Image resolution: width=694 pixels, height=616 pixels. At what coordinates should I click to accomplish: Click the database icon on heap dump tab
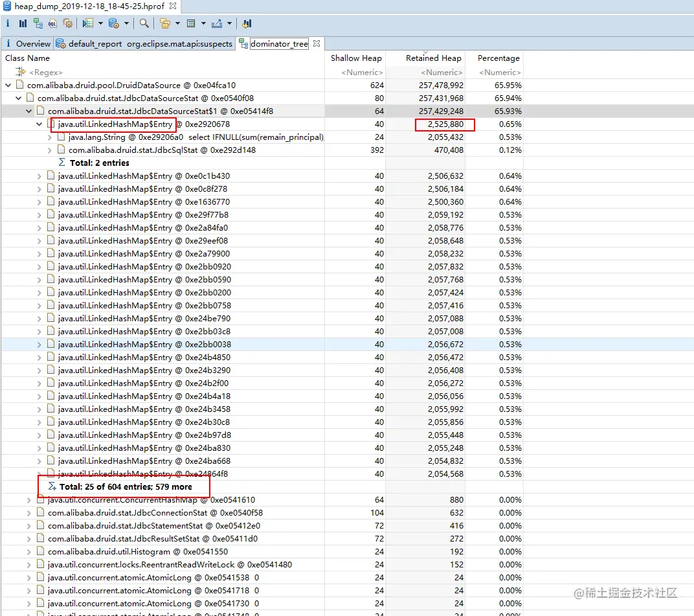pos(7,6)
